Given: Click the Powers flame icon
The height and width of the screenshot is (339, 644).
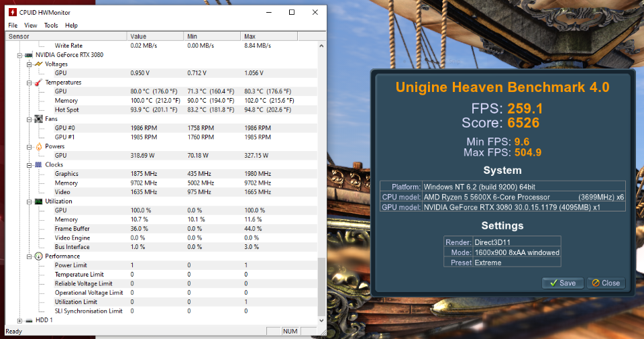Looking at the screenshot, I should point(39,146).
